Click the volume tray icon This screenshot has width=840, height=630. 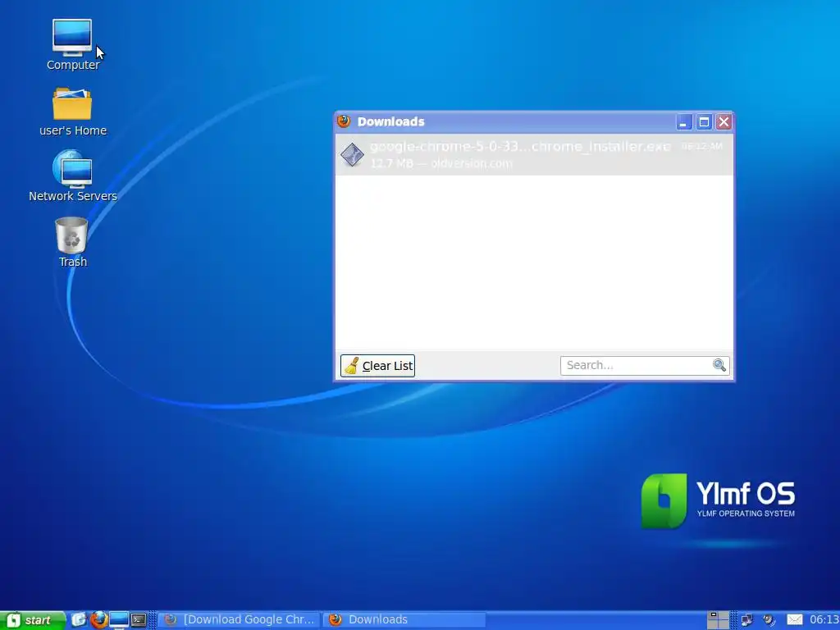769,620
